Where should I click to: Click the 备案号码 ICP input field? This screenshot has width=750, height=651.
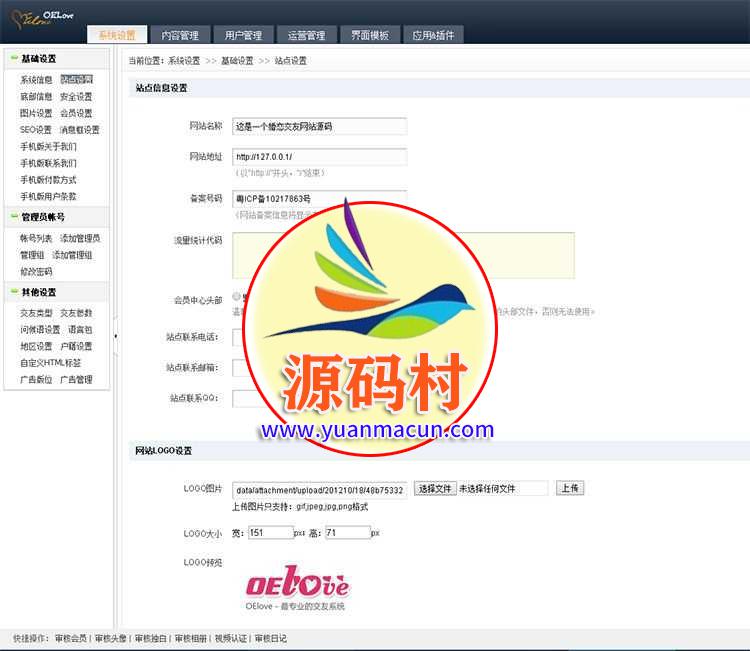[x=320, y=199]
